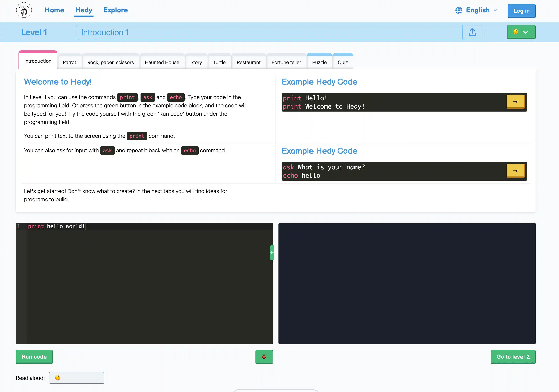The image size is (559, 392).
Task: Click the share/upload program icon
Action: [x=472, y=32]
